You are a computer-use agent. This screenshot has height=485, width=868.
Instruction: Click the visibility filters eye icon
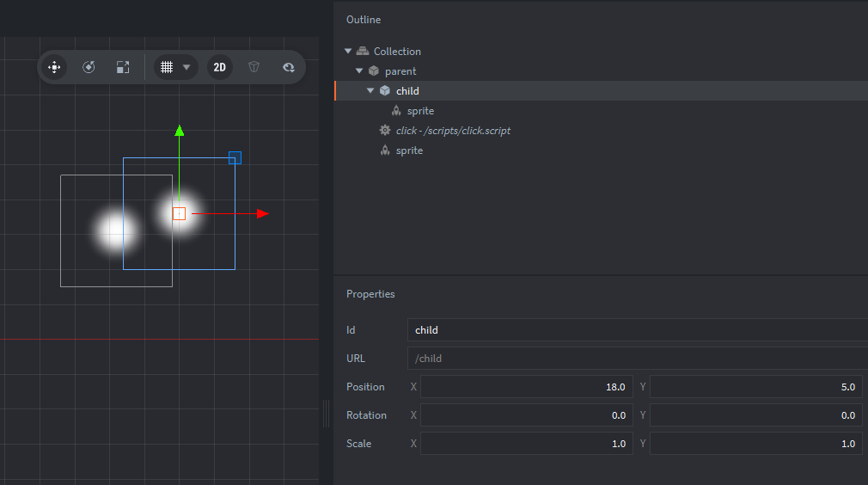tap(289, 67)
